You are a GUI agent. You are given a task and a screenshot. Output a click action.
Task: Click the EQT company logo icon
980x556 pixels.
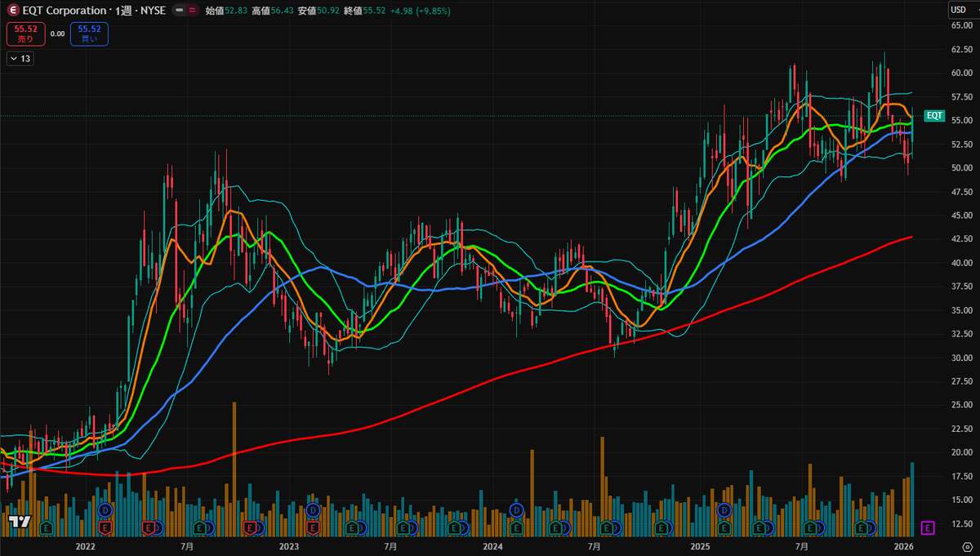point(13,11)
